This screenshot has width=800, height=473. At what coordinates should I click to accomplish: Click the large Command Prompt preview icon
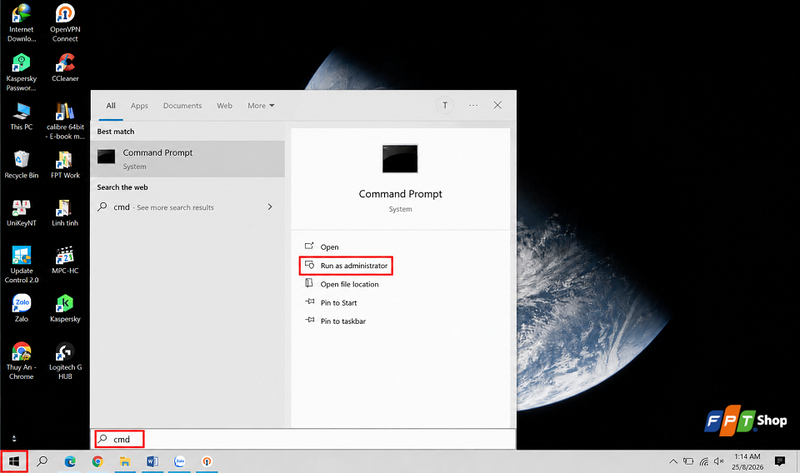400,159
